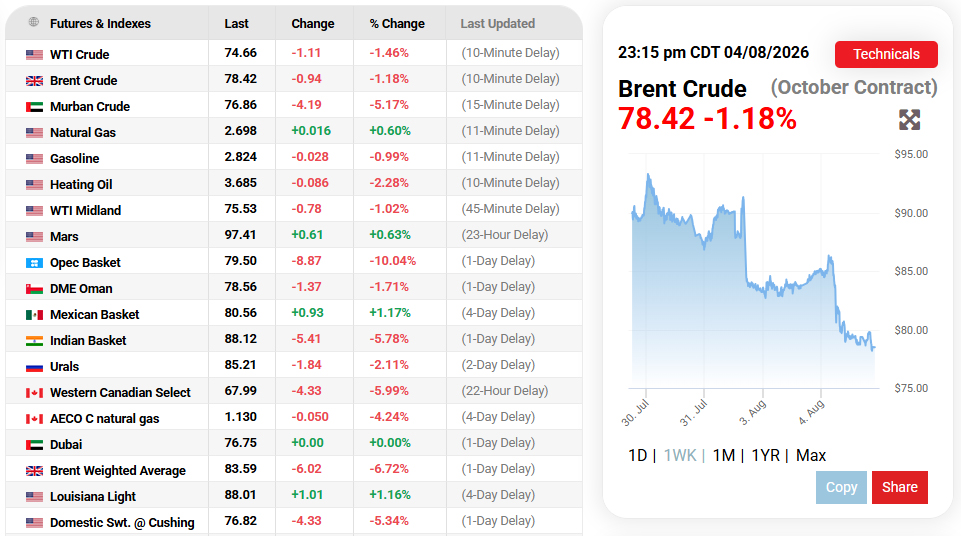Image resolution: width=961 pixels, height=536 pixels.
Task: Click the UAE flag next to Murban Crude
Action: coord(34,107)
